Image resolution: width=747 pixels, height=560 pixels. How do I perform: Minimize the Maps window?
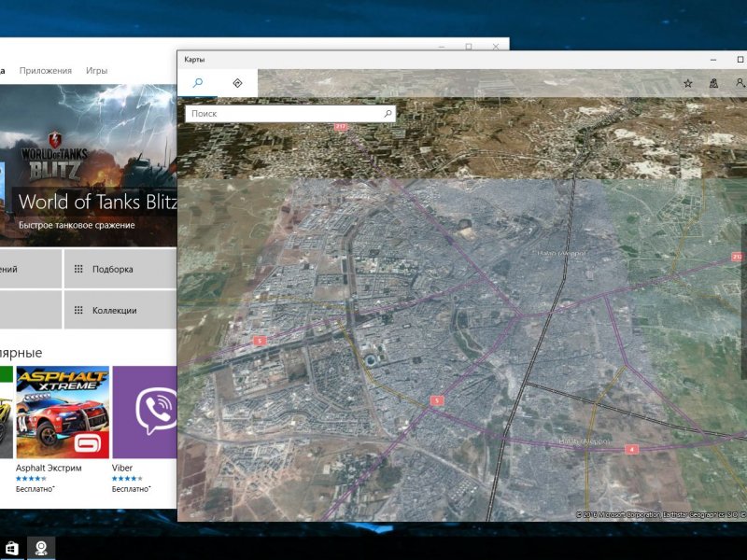(713, 60)
